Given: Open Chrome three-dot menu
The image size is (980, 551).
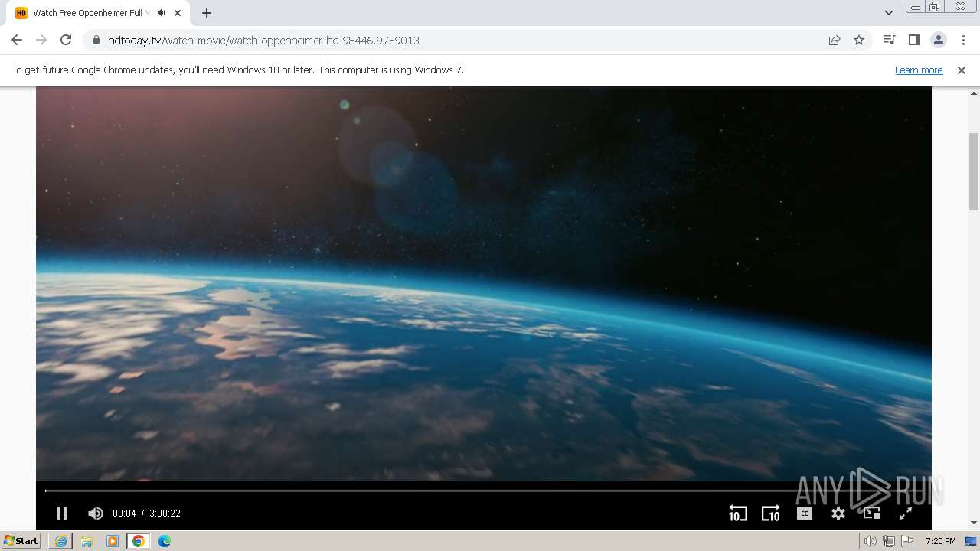Looking at the screenshot, I should pos(963,40).
